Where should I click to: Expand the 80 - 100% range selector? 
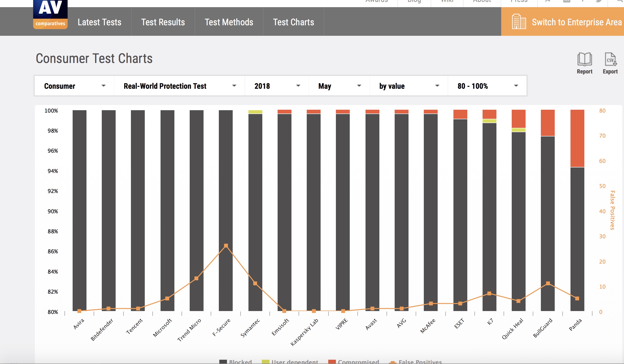pyautogui.click(x=487, y=86)
